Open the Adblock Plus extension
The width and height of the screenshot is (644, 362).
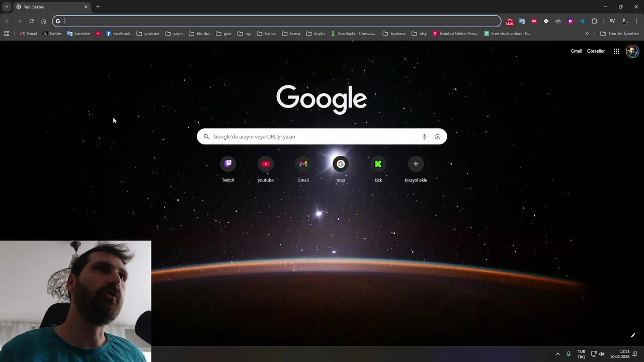click(x=534, y=21)
